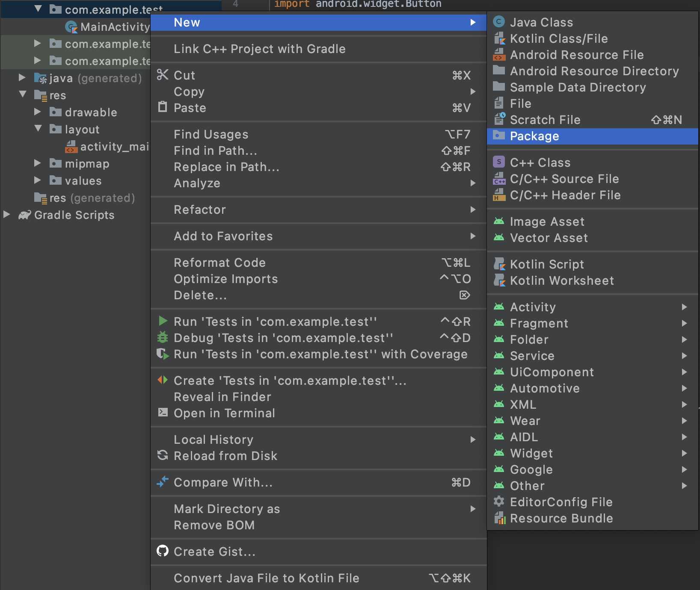Open Add to Favorites submenu

coord(318,236)
